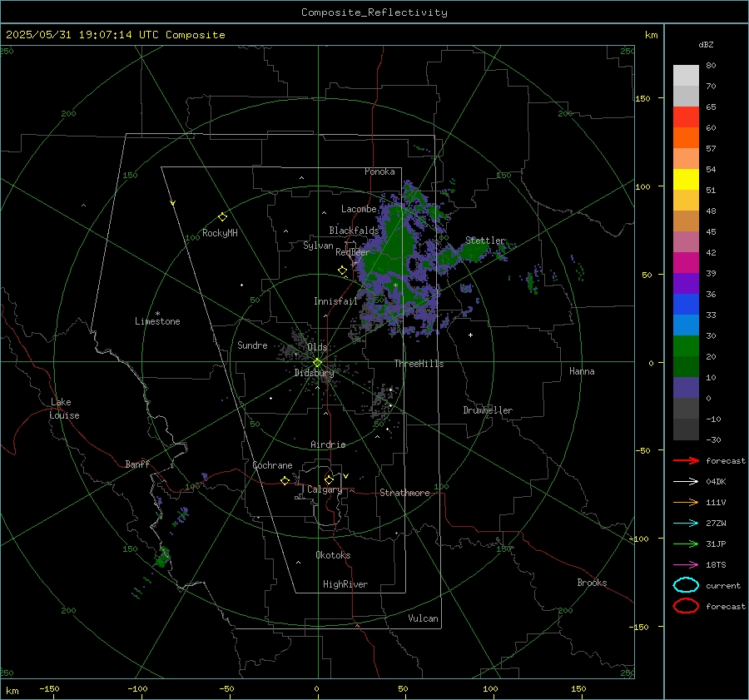Viewport: 749px width, 700px height.
Task: Select the 20 dBZ green color swatch
Action: pos(686,345)
